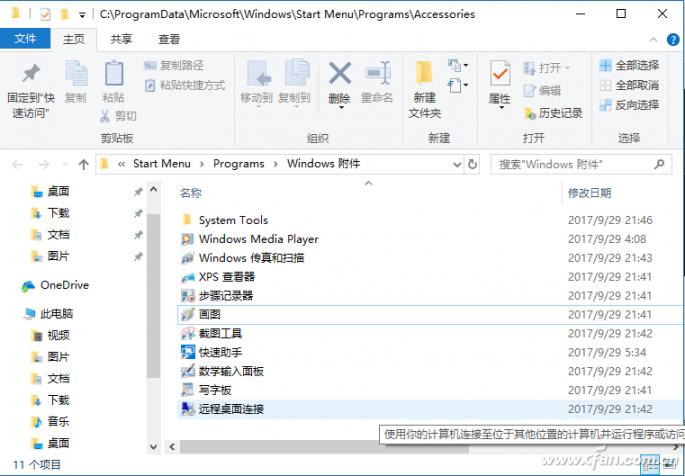Click the Copy icon in the ribbon
The height and width of the screenshot is (476, 685).
pos(76,72)
